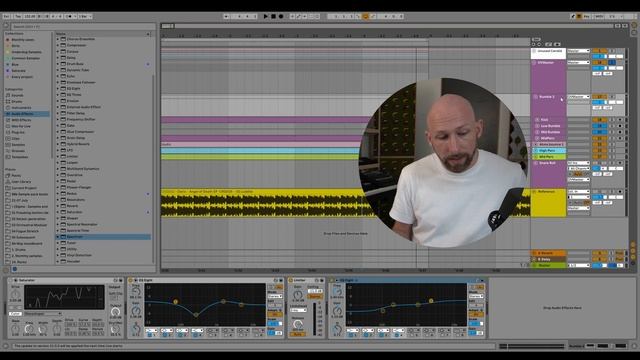Expand the Multiband Dynamics folder
This screenshot has width=640, height=360.
(58, 169)
